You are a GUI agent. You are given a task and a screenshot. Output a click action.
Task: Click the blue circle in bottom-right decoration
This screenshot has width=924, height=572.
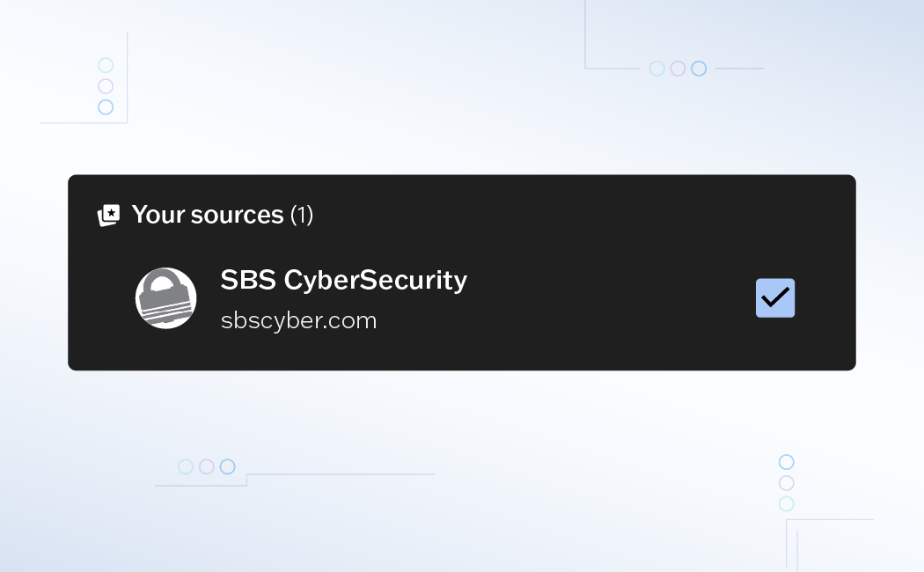(x=787, y=462)
